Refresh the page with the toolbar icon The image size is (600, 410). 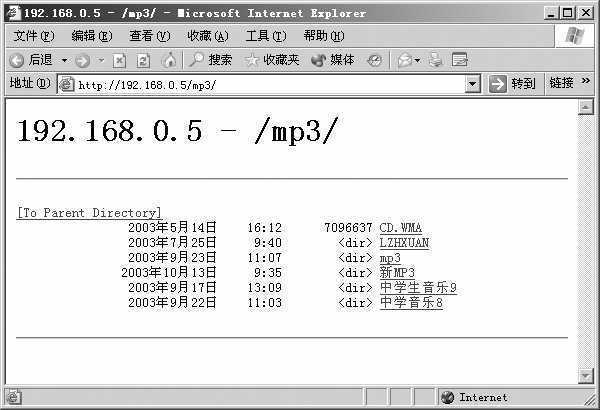pos(143,60)
